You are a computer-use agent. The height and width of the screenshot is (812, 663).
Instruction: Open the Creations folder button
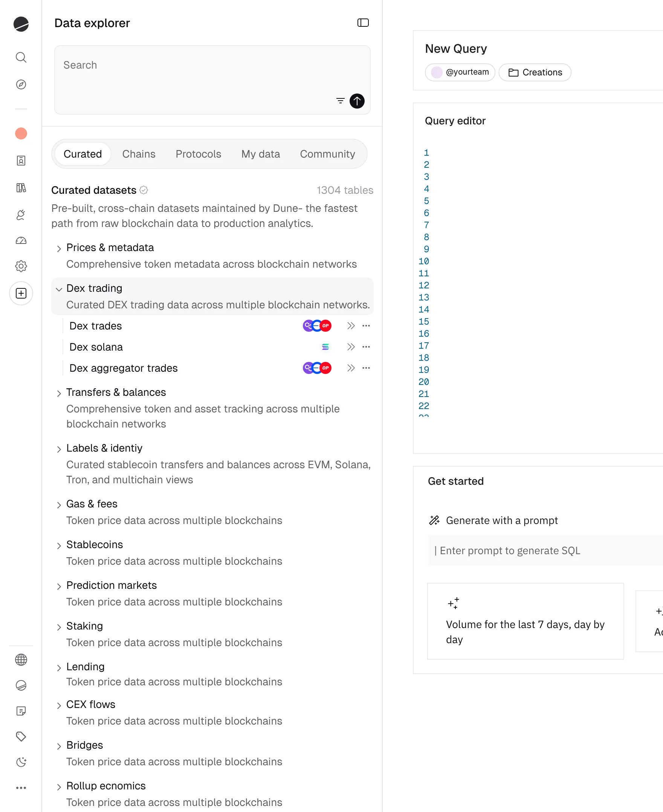click(535, 72)
